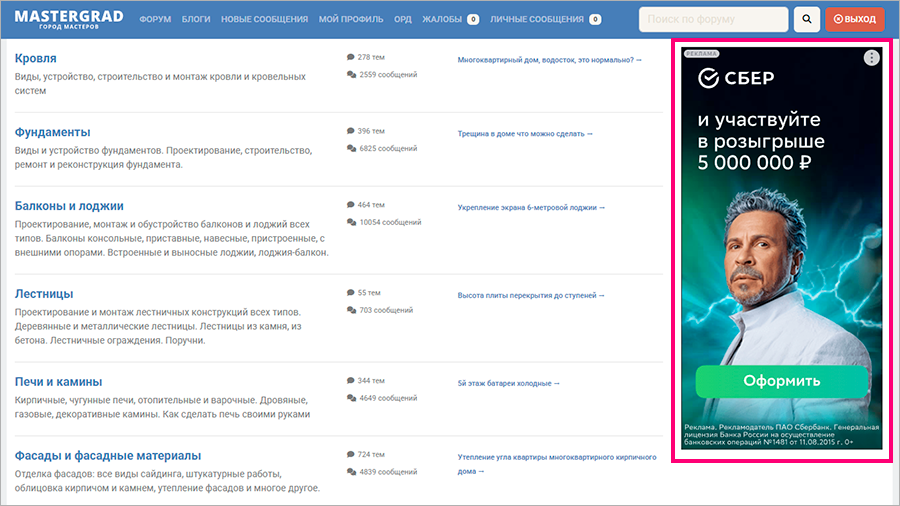Click the messages icon beside 703 сообщений
The height and width of the screenshot is (506, 900).
pyautogui.click(x=351, y=310)
